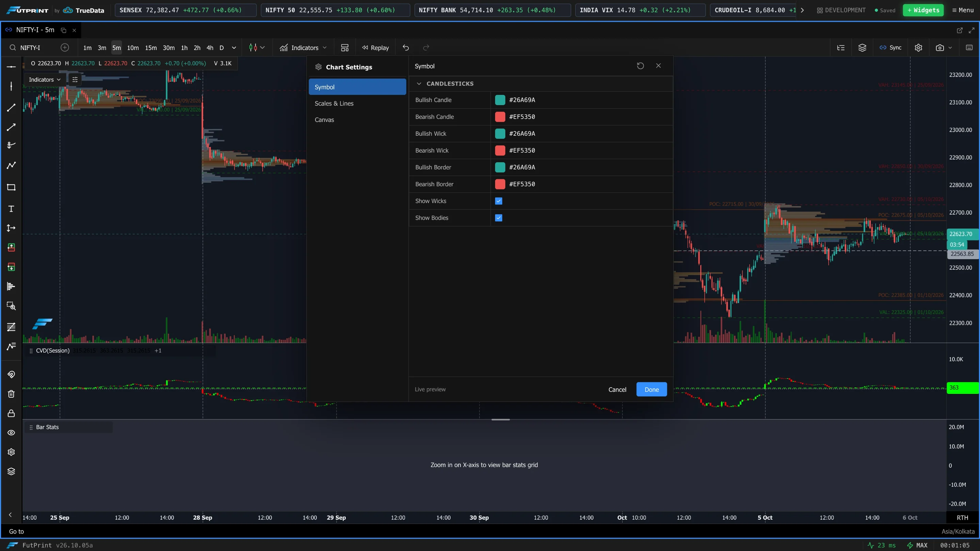Screen dimensions: 980x551
Task: Toggle the Show Bodies checkbox
Action: coord(499,218)
